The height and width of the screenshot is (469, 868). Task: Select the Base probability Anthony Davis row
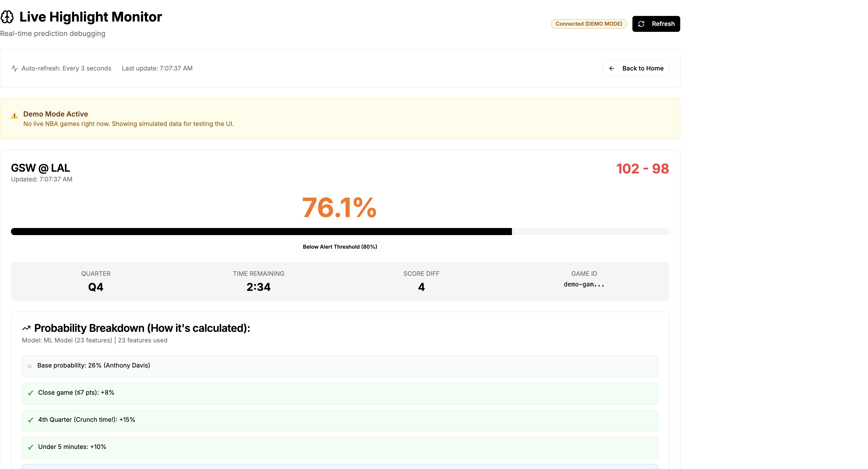tap(340, 366)
